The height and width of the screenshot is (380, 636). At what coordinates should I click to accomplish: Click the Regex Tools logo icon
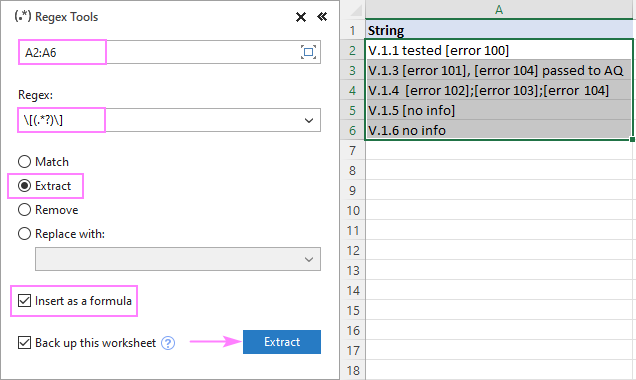point(23,17)
